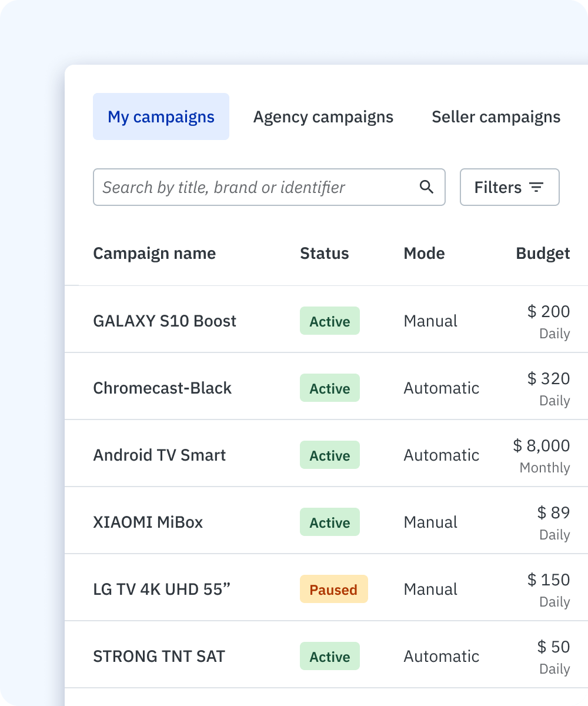Switch to My campaigns tab
588x706 pixels.
(x=161, y=116)
